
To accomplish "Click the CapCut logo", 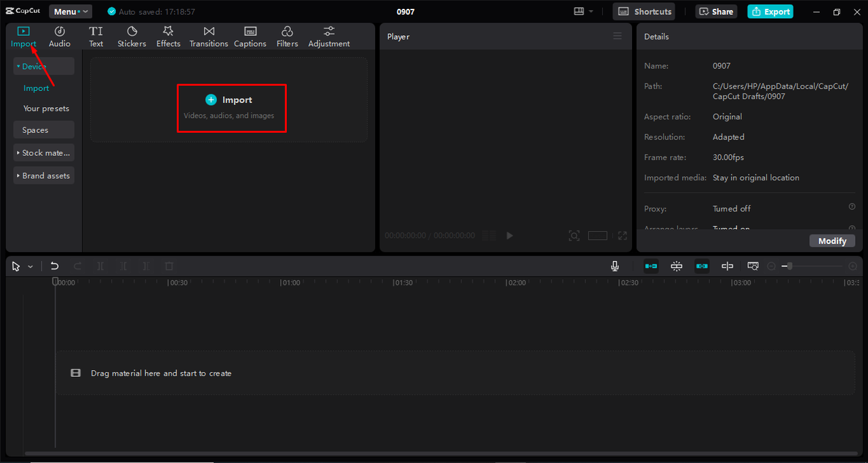I will click(24, 12).
